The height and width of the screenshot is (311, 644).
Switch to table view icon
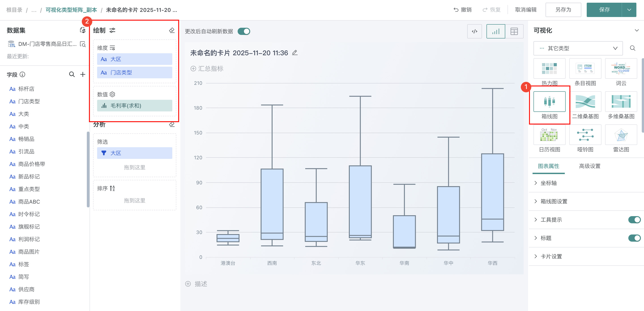[x=514, y=32]
